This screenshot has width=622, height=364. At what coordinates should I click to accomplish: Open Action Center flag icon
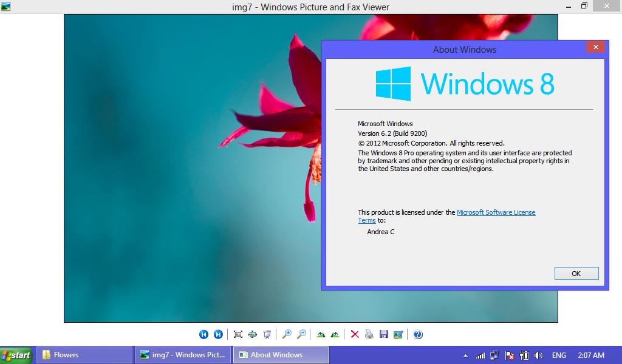[510, 356]
